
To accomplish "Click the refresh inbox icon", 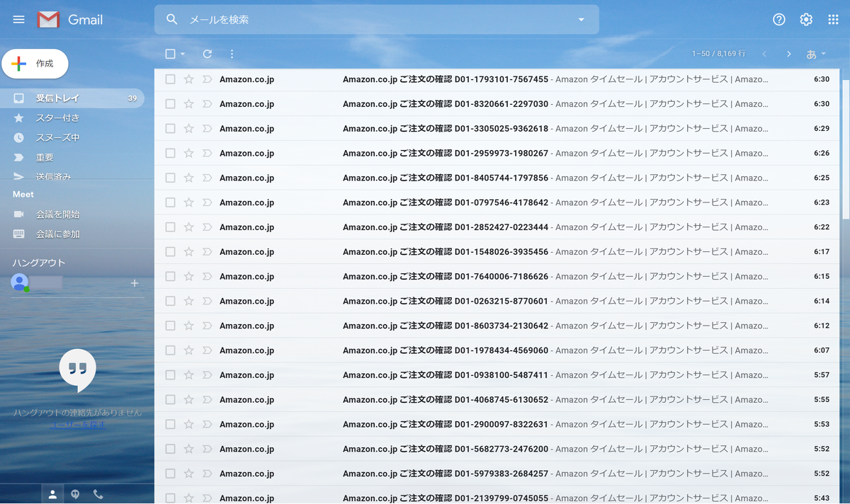I will 208,54.
